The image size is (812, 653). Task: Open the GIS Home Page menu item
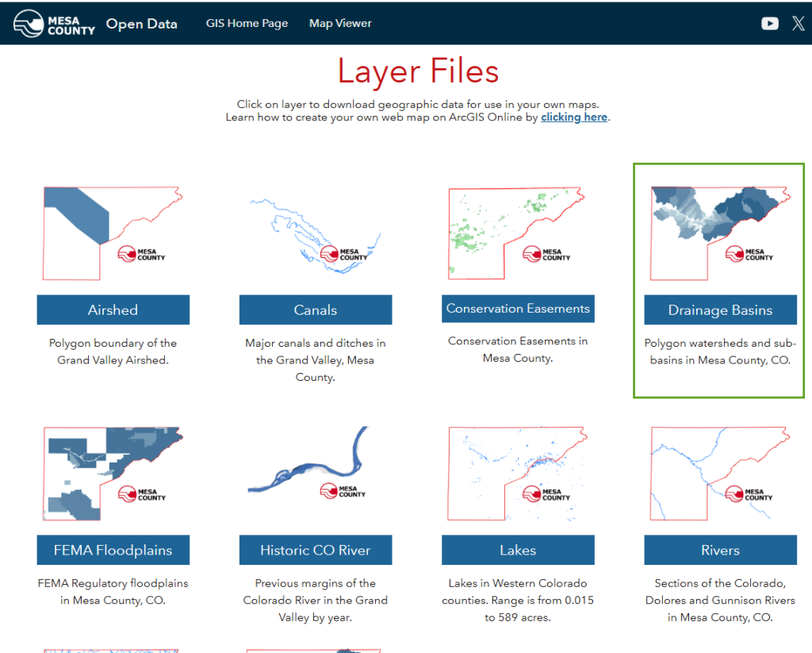[x=247, y=23]
